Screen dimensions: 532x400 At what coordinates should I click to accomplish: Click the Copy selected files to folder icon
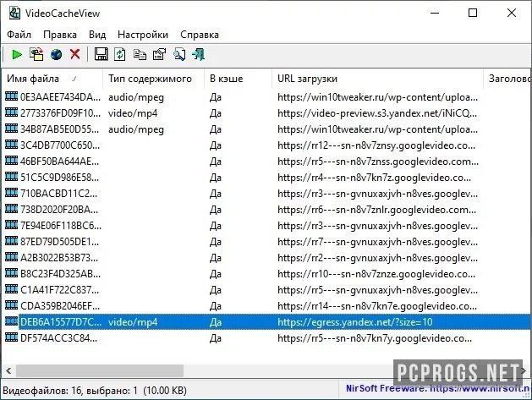(36, 54)
